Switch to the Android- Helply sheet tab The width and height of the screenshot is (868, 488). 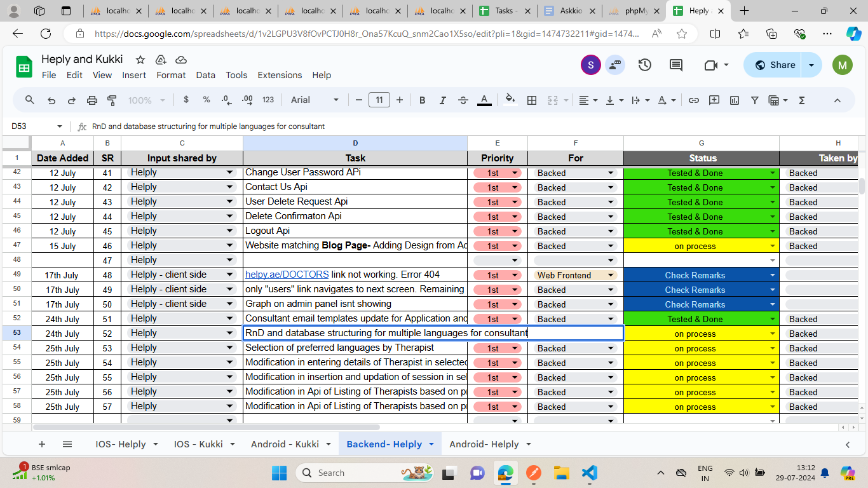click(x=484, y=444)
